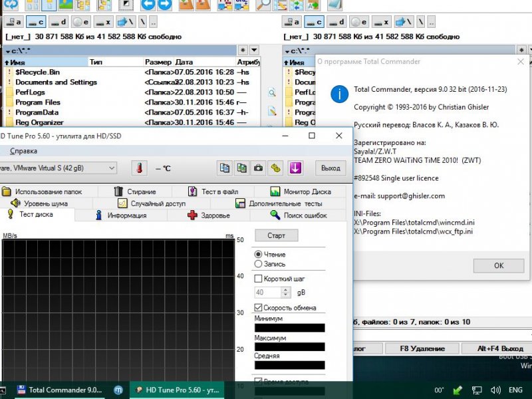Open the Случайный доступ tab
Image resolution: width=532 pixels, height=399 pixels.
[152, 203]
